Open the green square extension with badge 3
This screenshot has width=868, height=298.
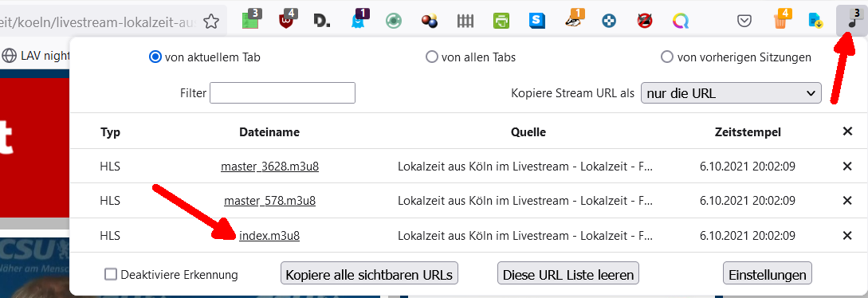[x=252, y=21]
